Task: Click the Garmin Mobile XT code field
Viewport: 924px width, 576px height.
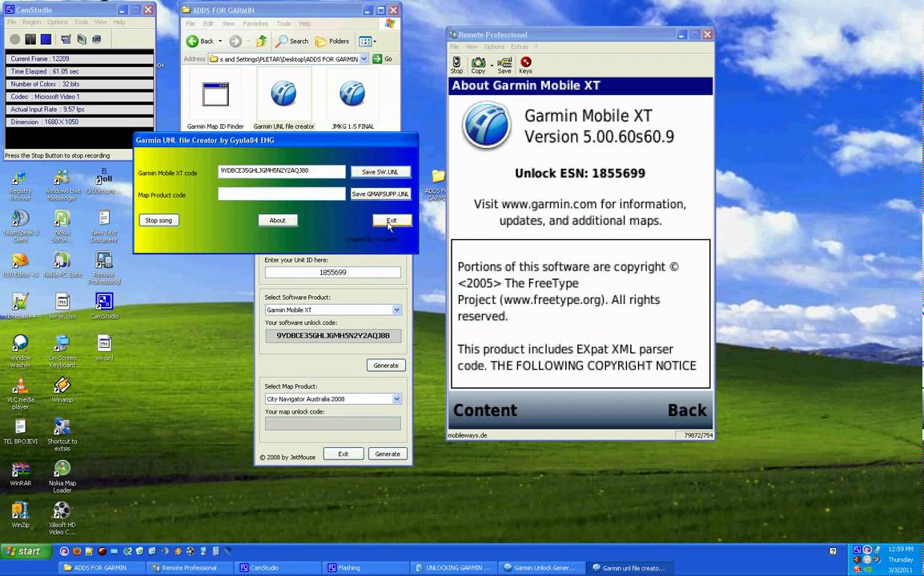Action: [282, 171]
